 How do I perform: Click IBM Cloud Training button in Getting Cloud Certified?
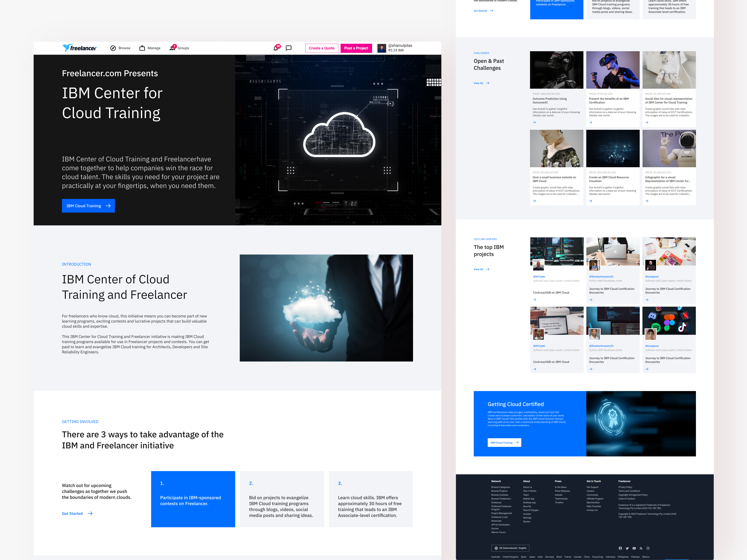tap(505, 443)
